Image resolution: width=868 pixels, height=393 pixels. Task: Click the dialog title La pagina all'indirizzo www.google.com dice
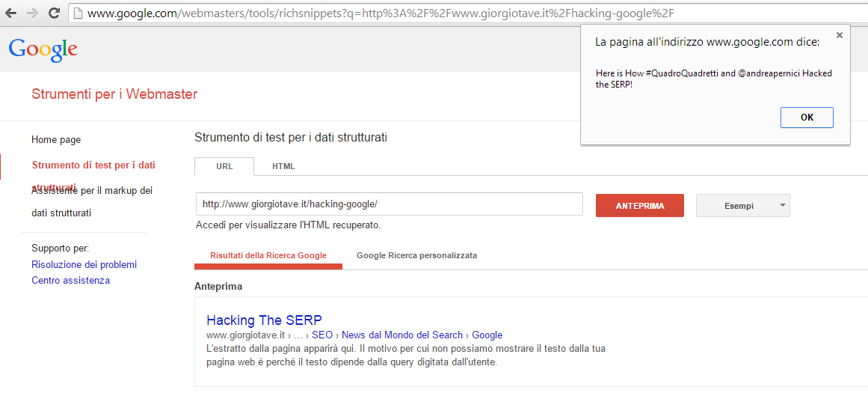click(x=707, y=42)
